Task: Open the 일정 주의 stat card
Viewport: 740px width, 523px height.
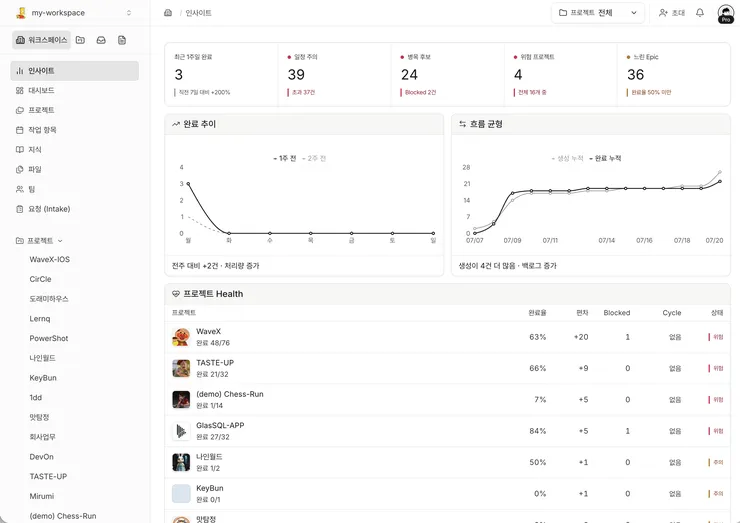Action: 335,75
